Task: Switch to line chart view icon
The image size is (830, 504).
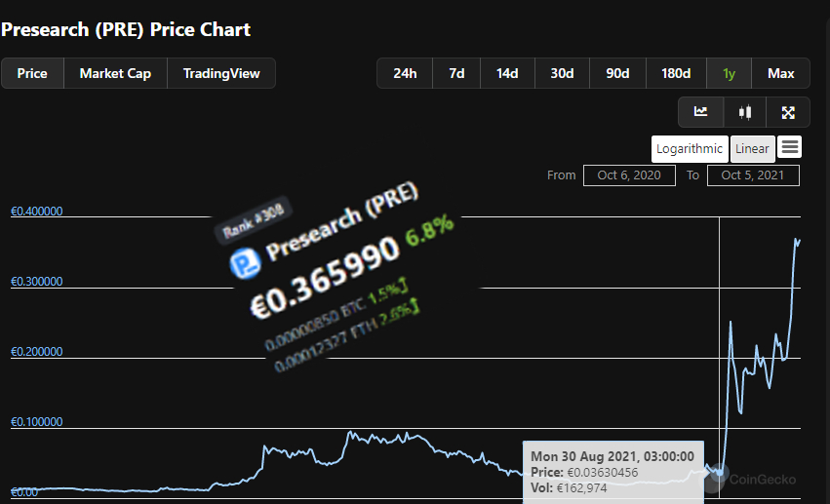Action: click(700, 112)
